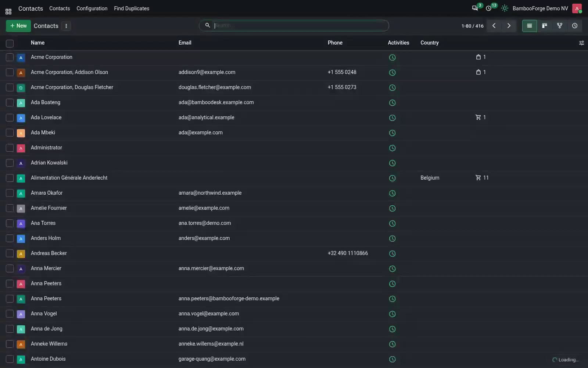Screen dimensions: 588x368
Task: Click Ada Mbeki's avatar icon
Action: tap(21, 133)
